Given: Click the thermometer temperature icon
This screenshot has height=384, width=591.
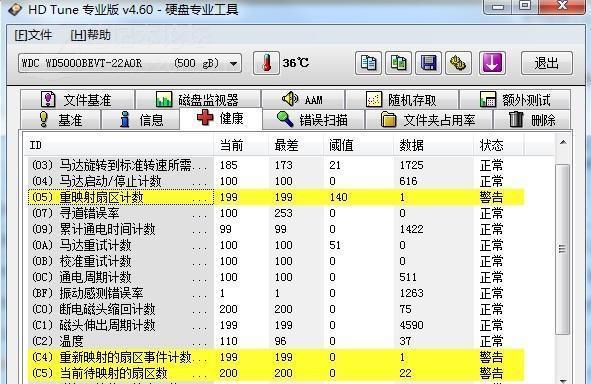Looking at the screenshot, I should [x=266, y=63].
